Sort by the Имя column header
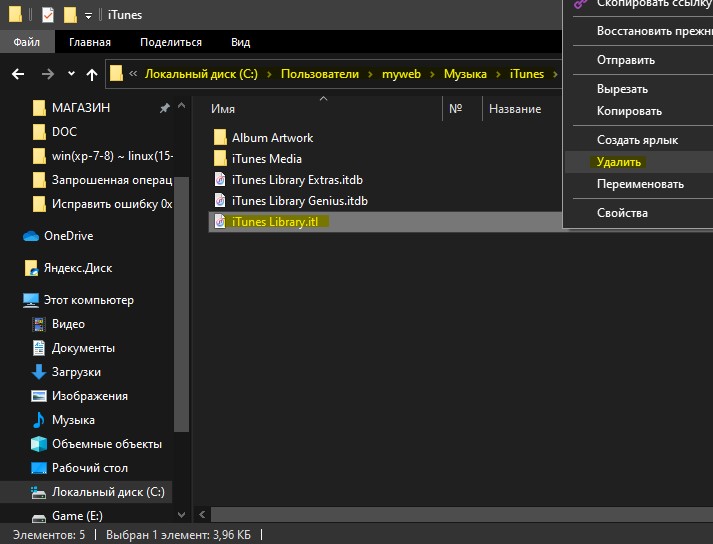 223,109
